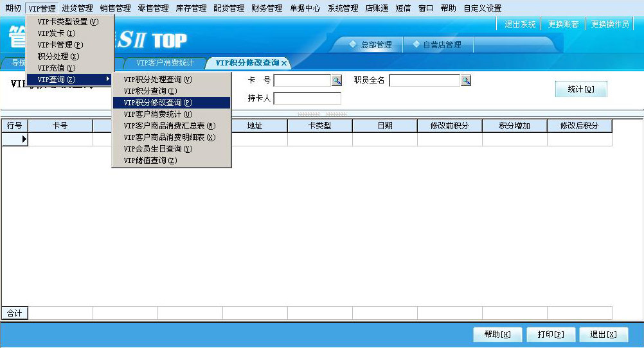Screen dimensions: 644x348
Task: Open the 库存管理 menu in the menu bar
Action: [191, 8]
